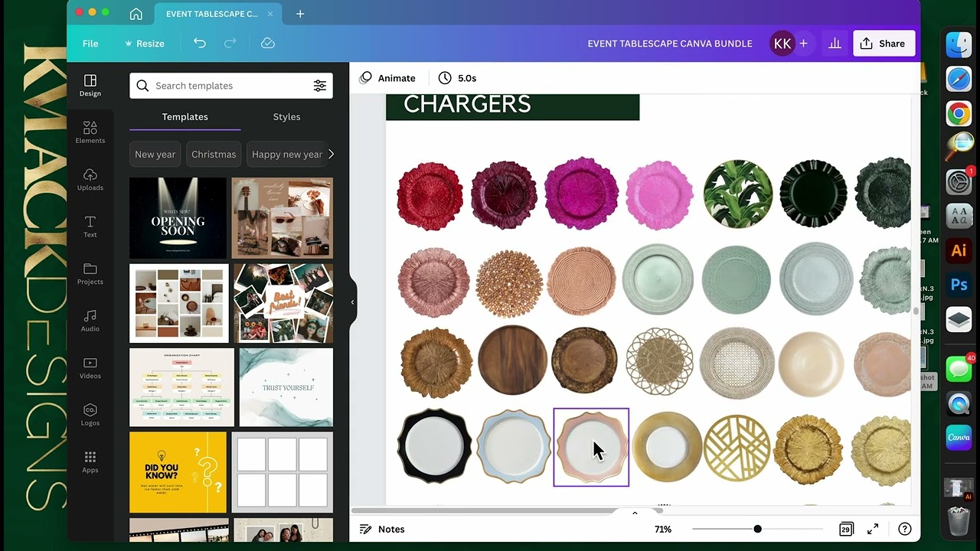The height and width of the screenshot is (551, 980).
Task: Open the File menu
Action: click(x=90, y=44)
